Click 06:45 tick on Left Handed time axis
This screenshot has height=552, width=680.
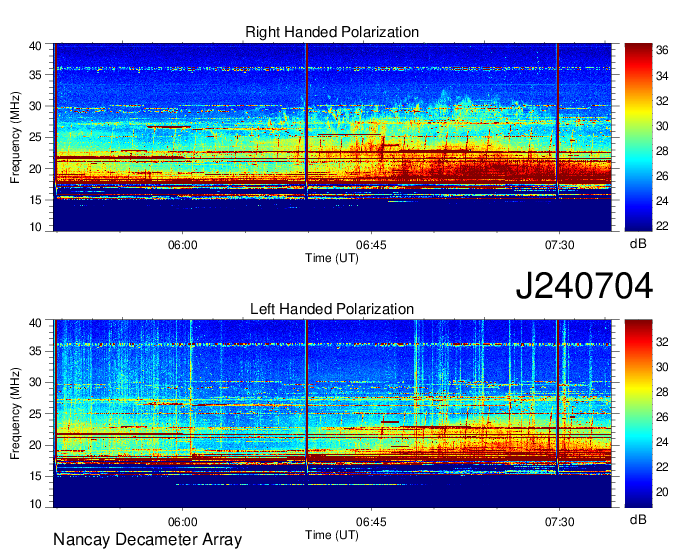coord(371,521)
